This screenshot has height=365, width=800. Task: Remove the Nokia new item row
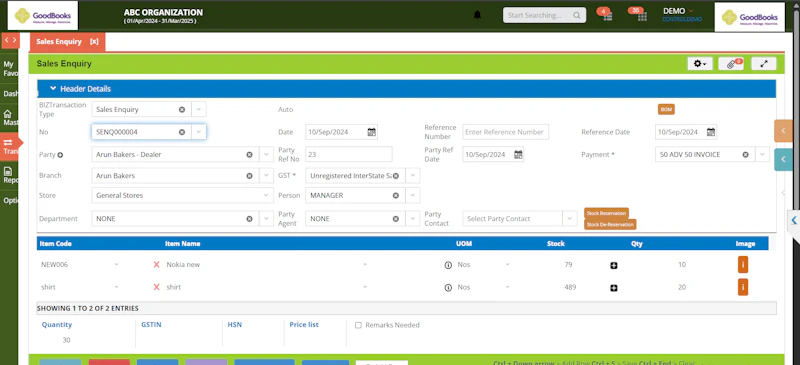coord(157,264)
